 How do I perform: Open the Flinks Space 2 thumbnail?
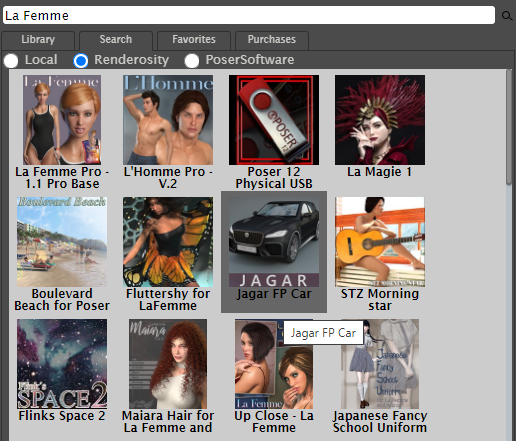[x=62, y=364]
